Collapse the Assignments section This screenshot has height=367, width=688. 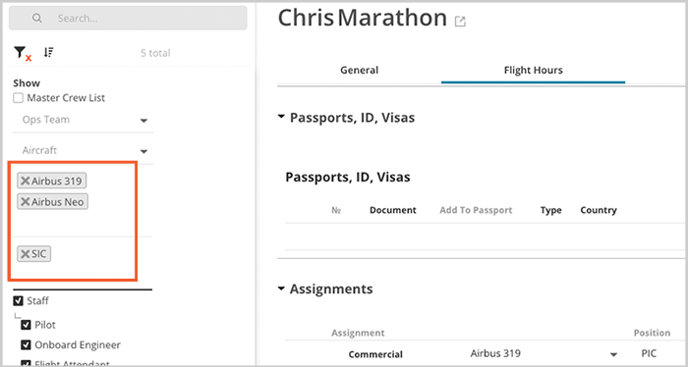tap(281, 288)
